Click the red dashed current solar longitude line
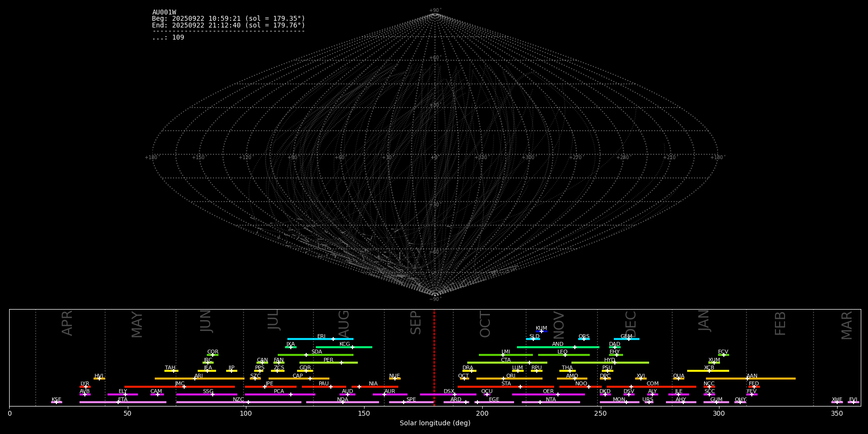 (434, 357)
